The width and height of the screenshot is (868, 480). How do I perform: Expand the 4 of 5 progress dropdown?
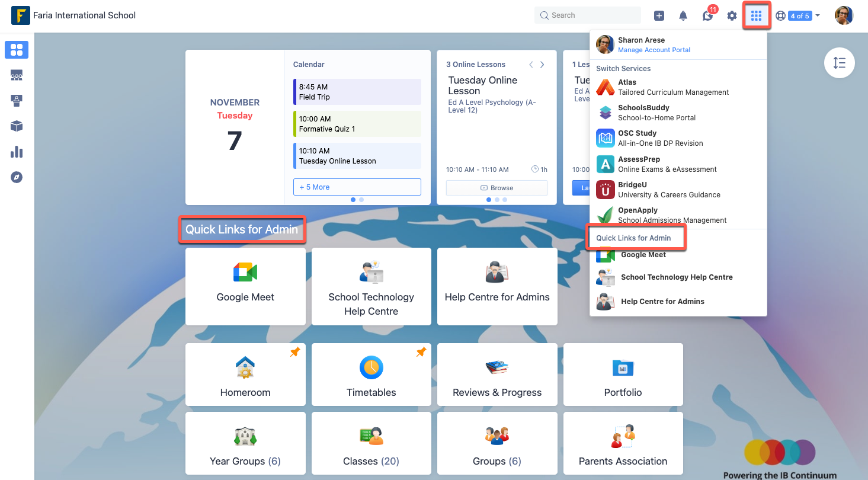[804, 16]
